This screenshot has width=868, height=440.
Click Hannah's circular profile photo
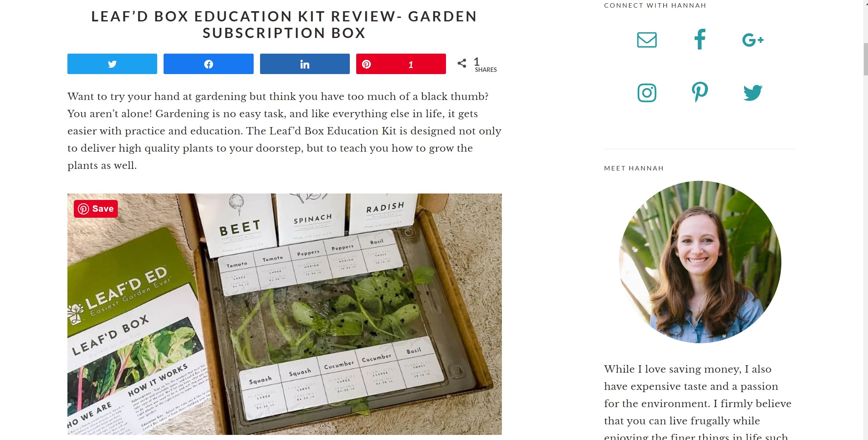click(700, 262)
